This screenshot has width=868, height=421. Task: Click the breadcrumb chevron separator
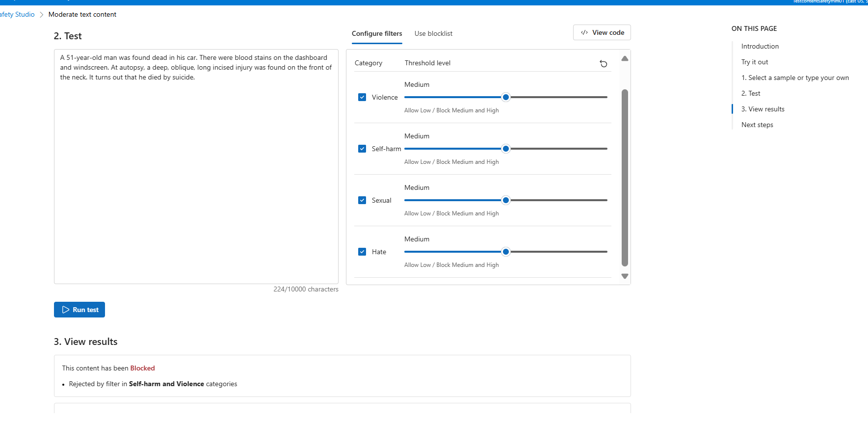42,15
